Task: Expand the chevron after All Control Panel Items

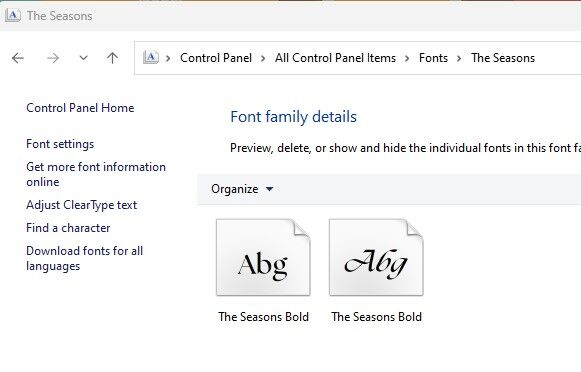Action: point(407,59)
